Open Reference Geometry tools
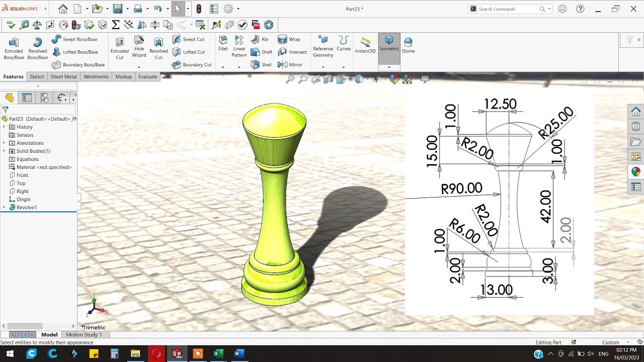This screenshot has height=362, width=644. coord(323,46)
